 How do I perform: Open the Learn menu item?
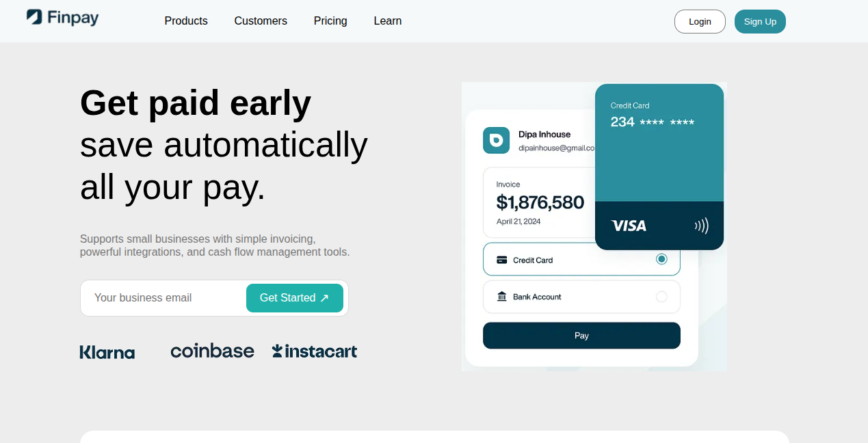(x=388, y=21)
